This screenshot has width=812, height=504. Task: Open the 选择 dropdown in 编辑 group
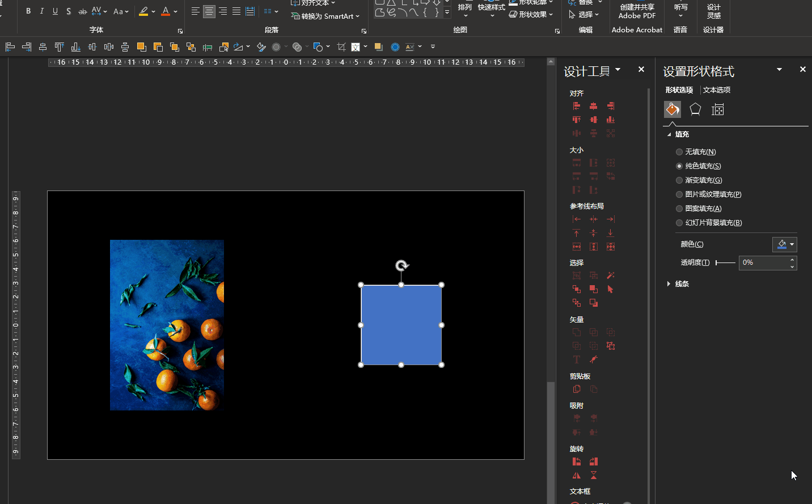tap(584, 15)
